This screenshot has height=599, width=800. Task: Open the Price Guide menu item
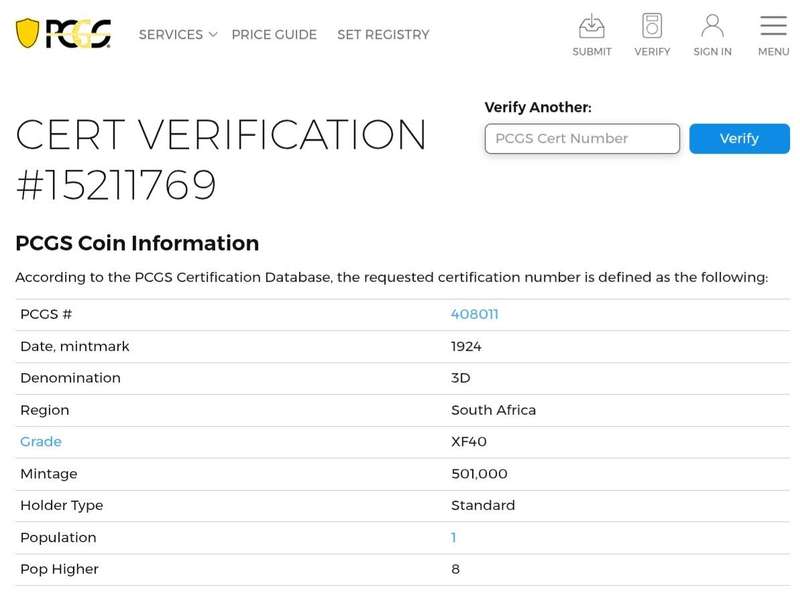pyautogui.click(x=274, y=35)
